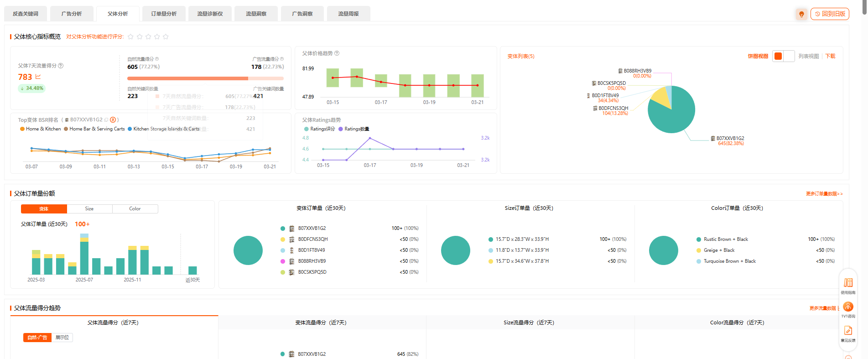Click the copy icon after B07XXVB1G2
868x359 pixels.
(x=106, y=120)
